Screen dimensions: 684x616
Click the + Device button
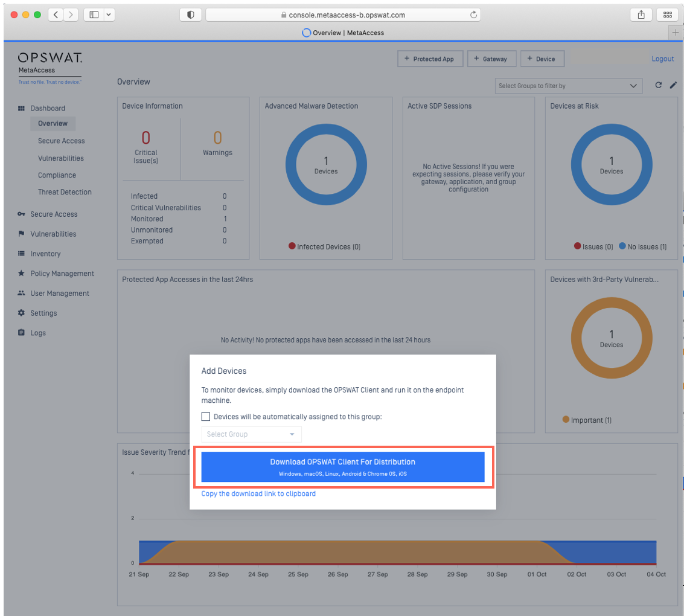tap(542, 59)
